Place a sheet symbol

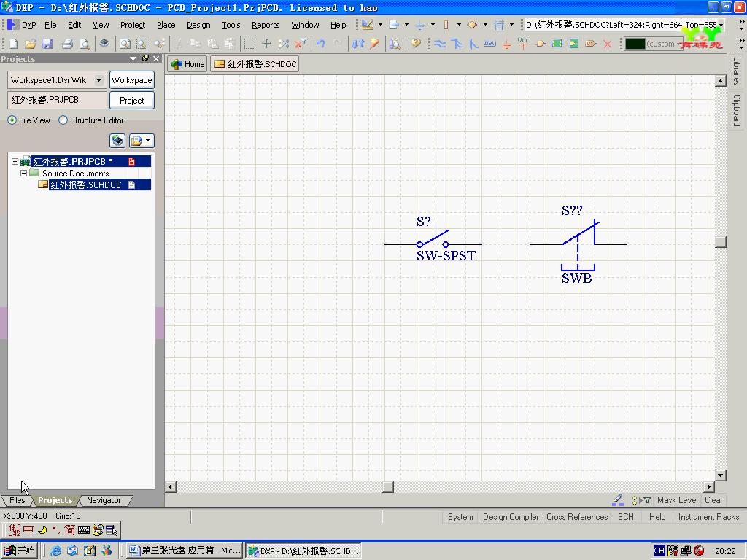coord(557,44)
